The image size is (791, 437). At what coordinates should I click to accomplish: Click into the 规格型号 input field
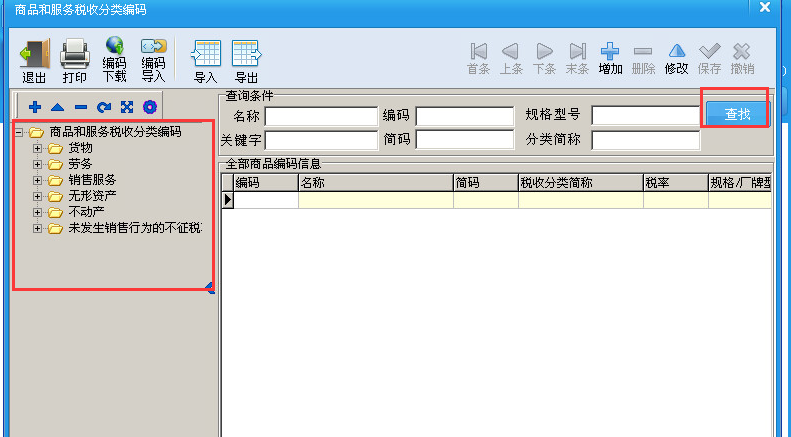coord(645,116)
